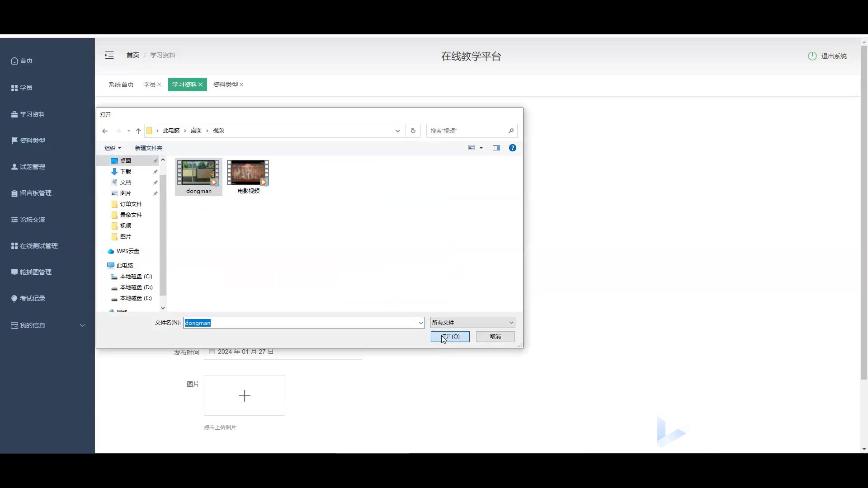Image resolution: width=868 pixels, height=488 pixels.
Task: Go up one folder level
Action: [x=138, y=131]
